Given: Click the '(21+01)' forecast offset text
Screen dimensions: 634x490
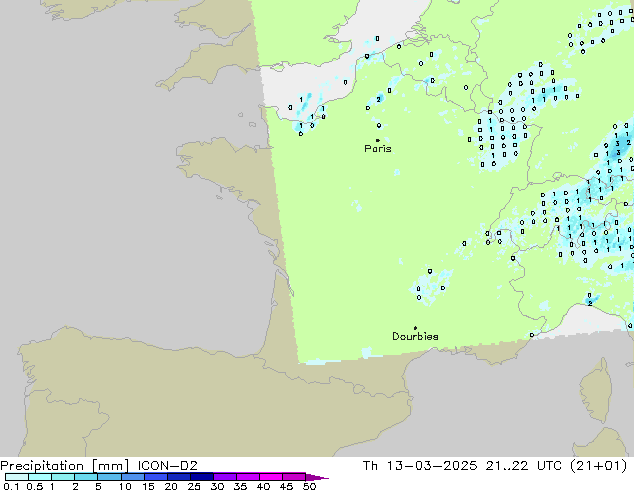Looking at the screenshot, I should coord(598,466).
